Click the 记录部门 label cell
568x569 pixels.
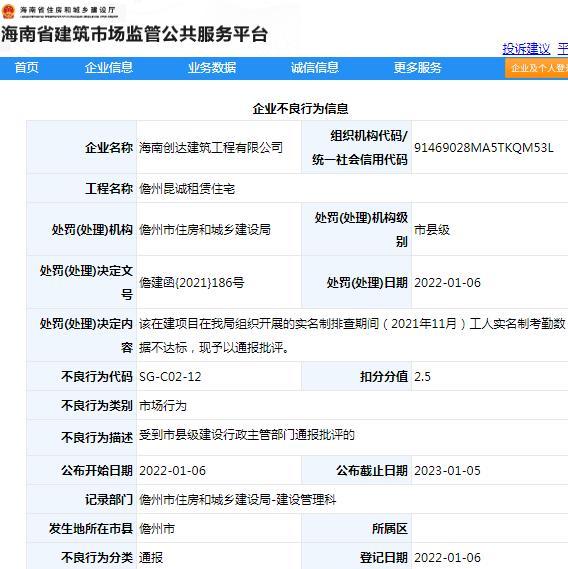point(81,500)
